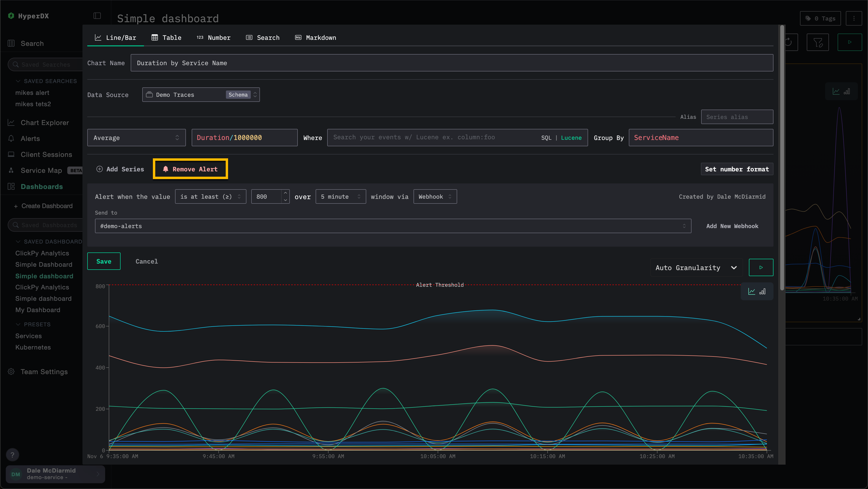Image resolution: width=868 pixels, height=489 pixels.
Task: Open the help question mark icon
Action: [13, 454]
